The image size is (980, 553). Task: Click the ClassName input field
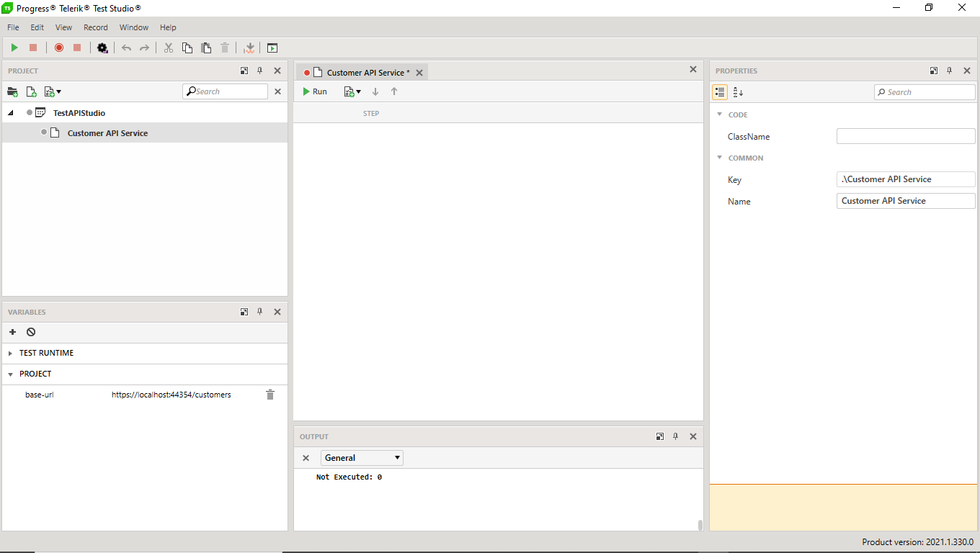(x=906, y=136)
